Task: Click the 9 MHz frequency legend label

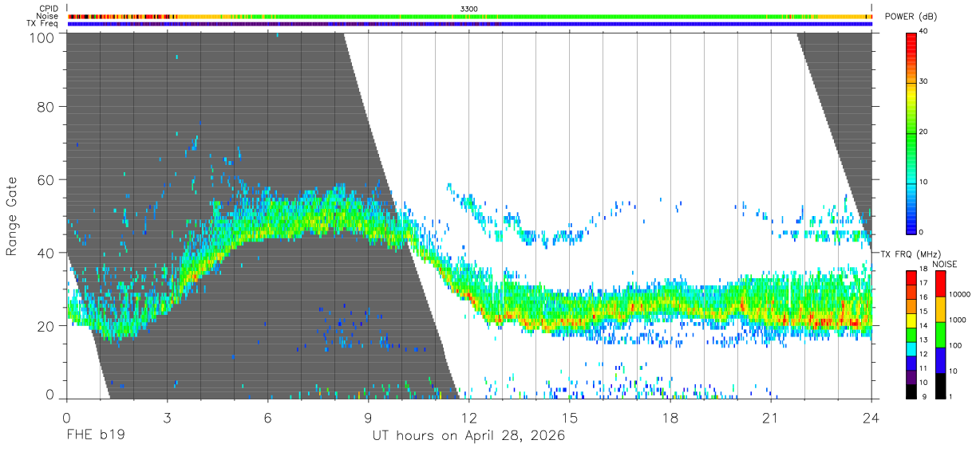Action: click(925, 395)
